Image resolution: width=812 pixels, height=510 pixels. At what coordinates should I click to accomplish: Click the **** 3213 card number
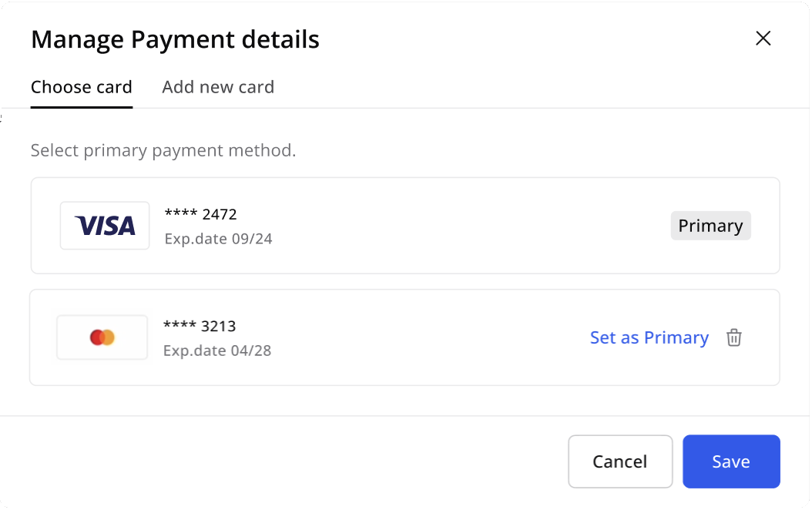coord(200,326)
